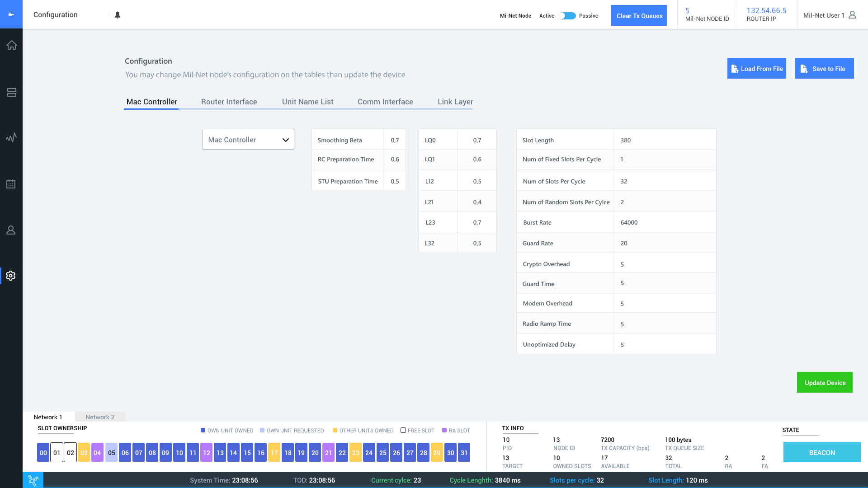Switch to the Network 2 tab
Viewport: 868px width, 488px height.
pos(100,417)
